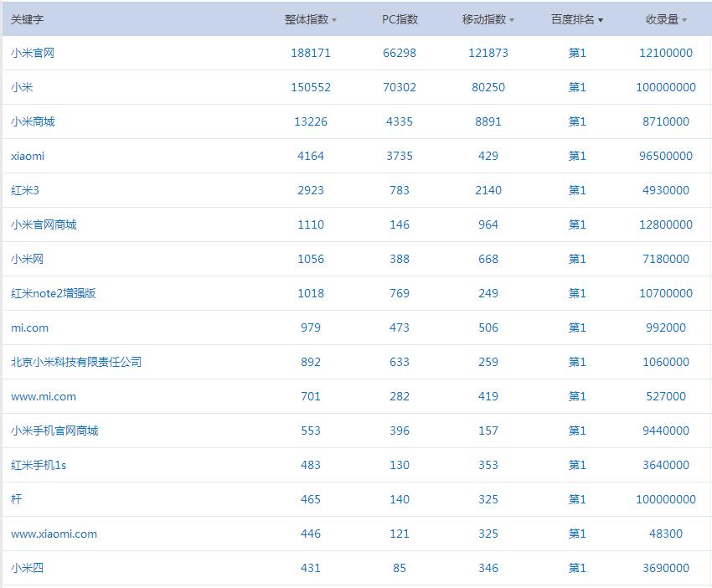Click mobile index value 506
The image size is (712, 588).
(x=488, y=328)
